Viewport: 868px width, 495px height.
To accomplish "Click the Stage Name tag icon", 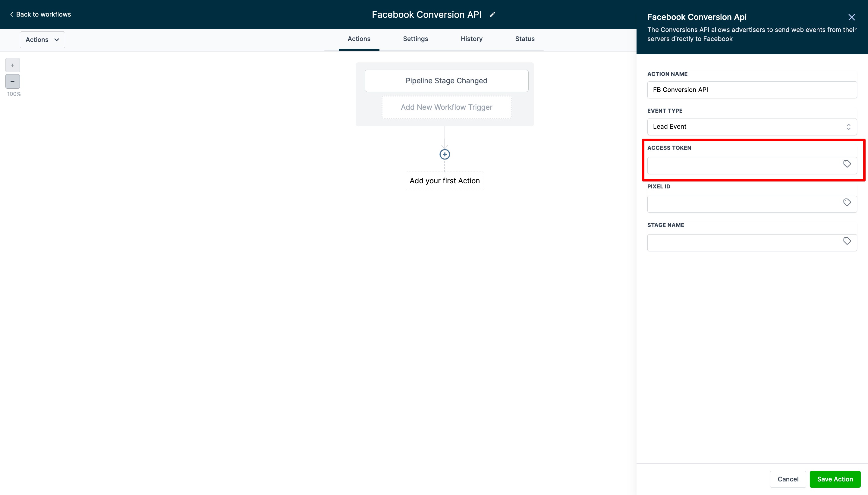I will tap(847, 241).
